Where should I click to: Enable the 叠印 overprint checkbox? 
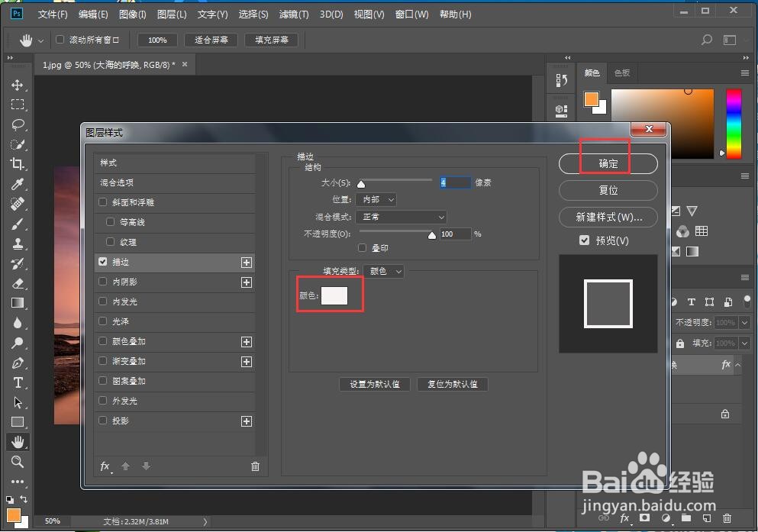pyautogui.click(x=363, y=247)
